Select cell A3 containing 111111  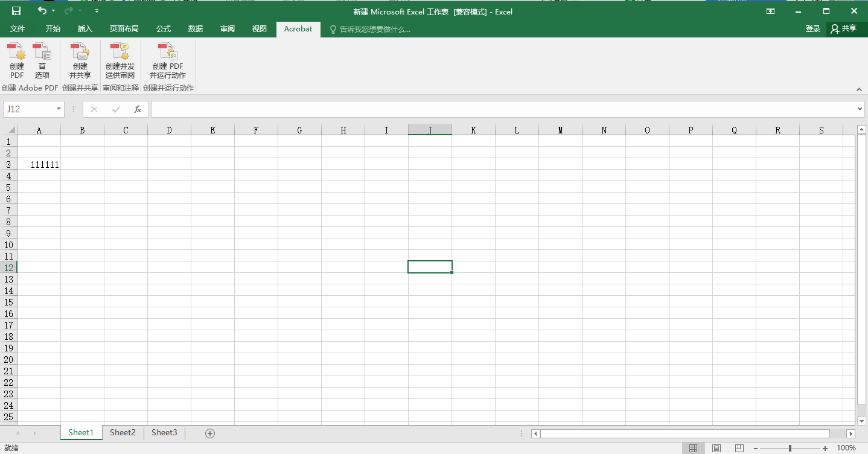pyautogui.click(x=39, y=164)
